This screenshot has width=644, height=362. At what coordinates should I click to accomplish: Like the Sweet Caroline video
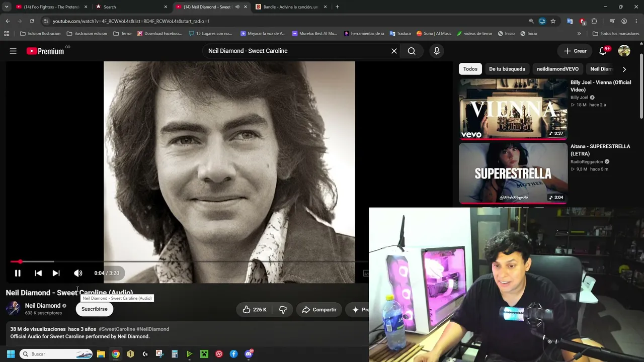click(255, 310)
